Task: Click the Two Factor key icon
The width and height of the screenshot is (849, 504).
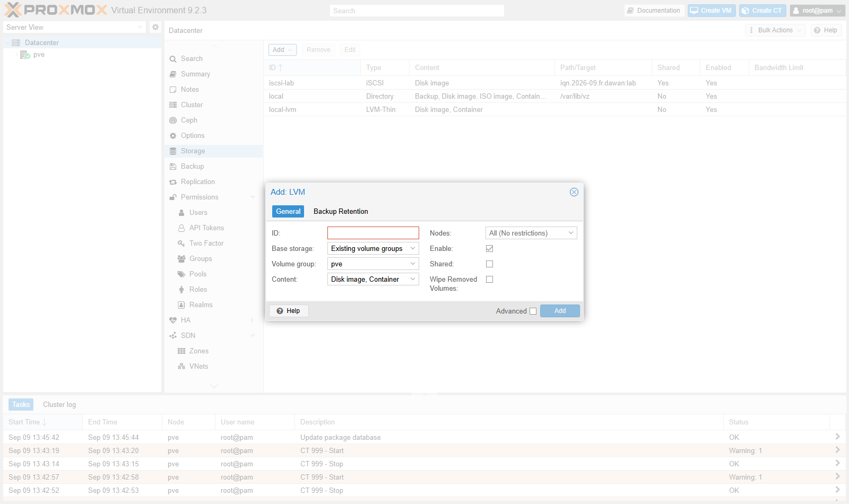Action: pos(181,244)
